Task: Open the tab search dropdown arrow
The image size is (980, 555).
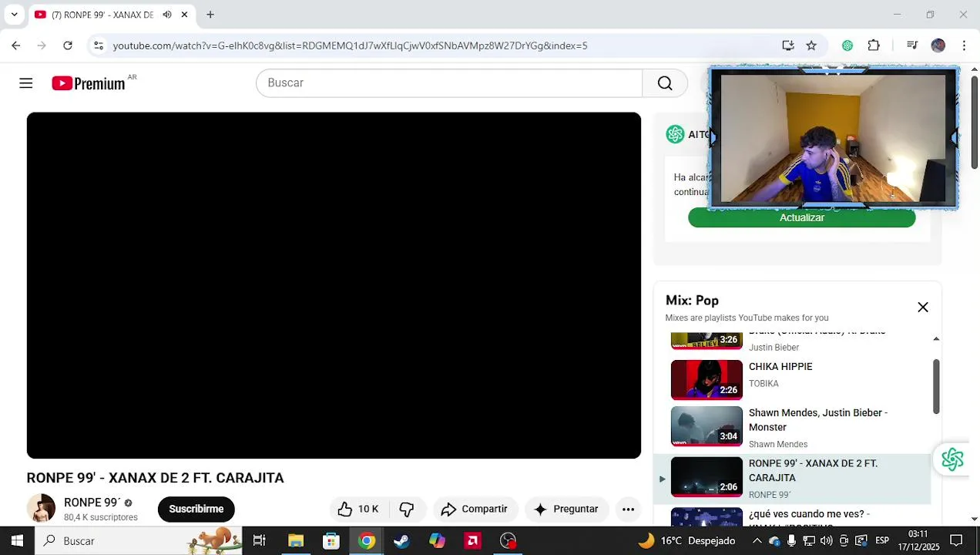Action: pyautogui.click(x=14, y=15)
